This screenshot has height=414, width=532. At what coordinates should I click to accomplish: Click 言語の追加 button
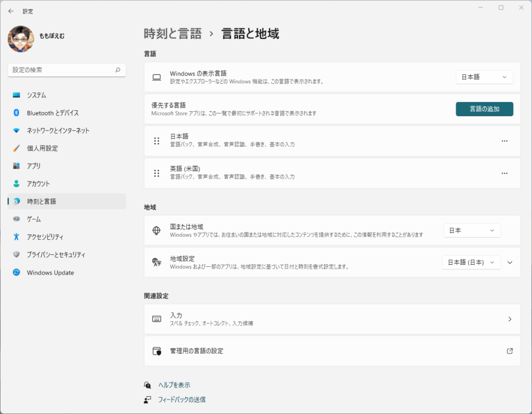(x=484, y=109)
